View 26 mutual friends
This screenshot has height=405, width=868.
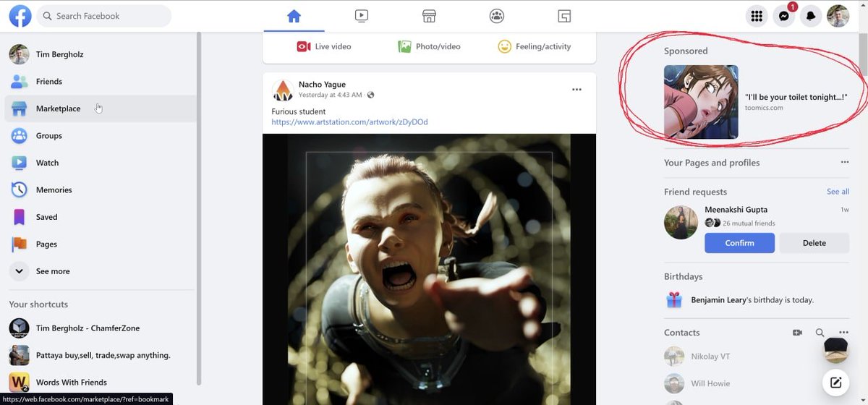(x=749, y=223)
